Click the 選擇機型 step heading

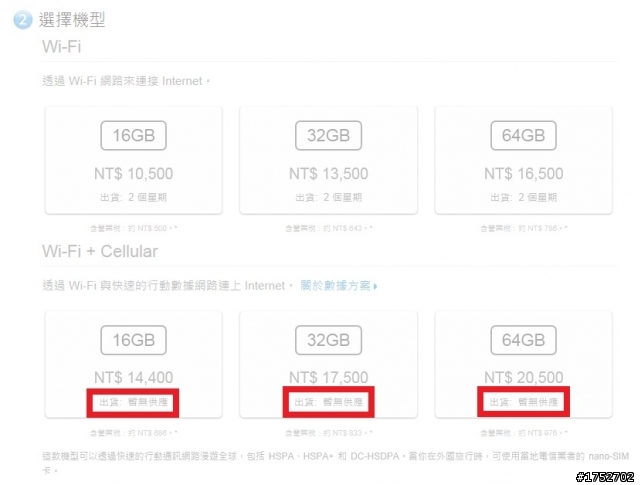click(72, 20)
